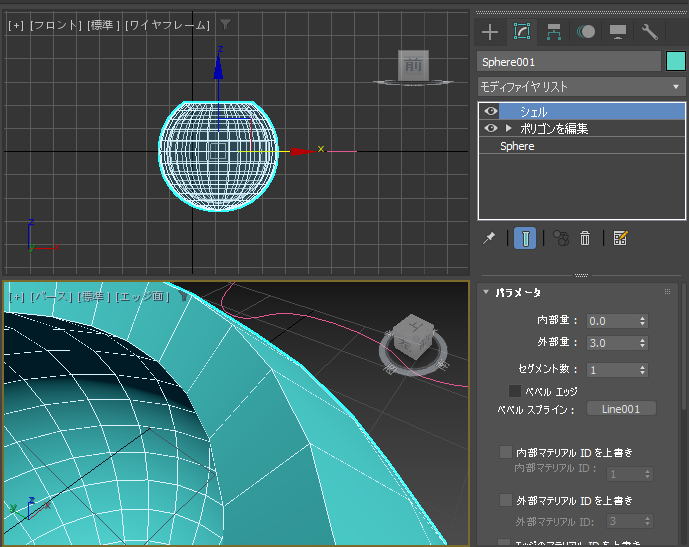The height and width of the screenshot is (547, 689).
Task: Open Configure Modifier Sets icon
Action: pyautogui.click(x=620, y=238)
